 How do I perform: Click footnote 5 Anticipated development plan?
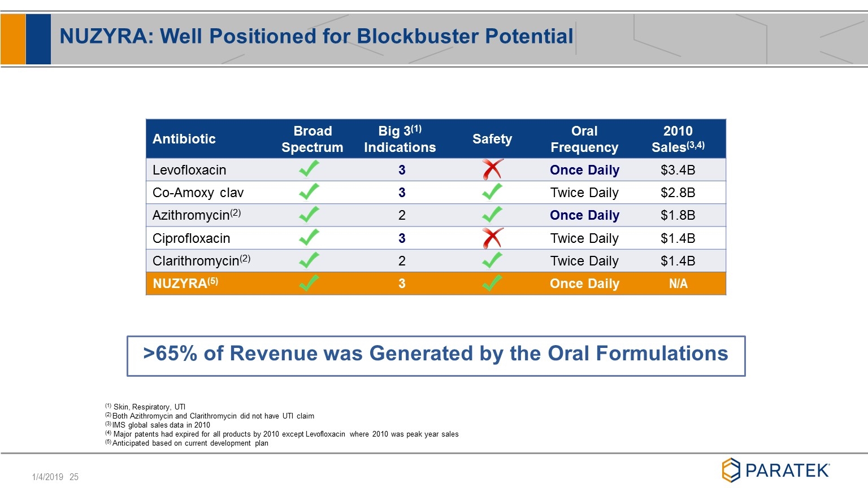coord(186,443)
